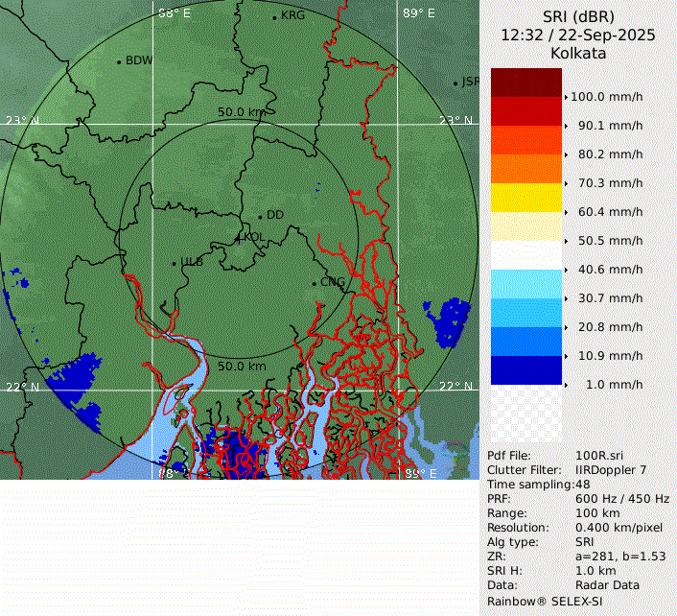The image size is (677, 616).
Task: Click the KOL radar site marker
Action: point(239,237)
